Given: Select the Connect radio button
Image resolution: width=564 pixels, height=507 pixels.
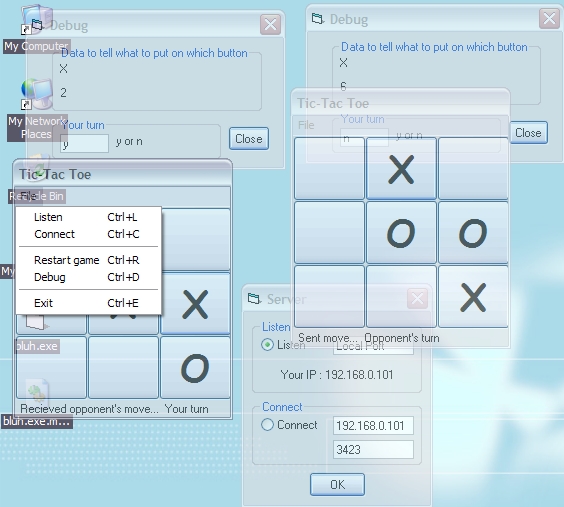Looking at the screenshot, I should pos(267,425).
